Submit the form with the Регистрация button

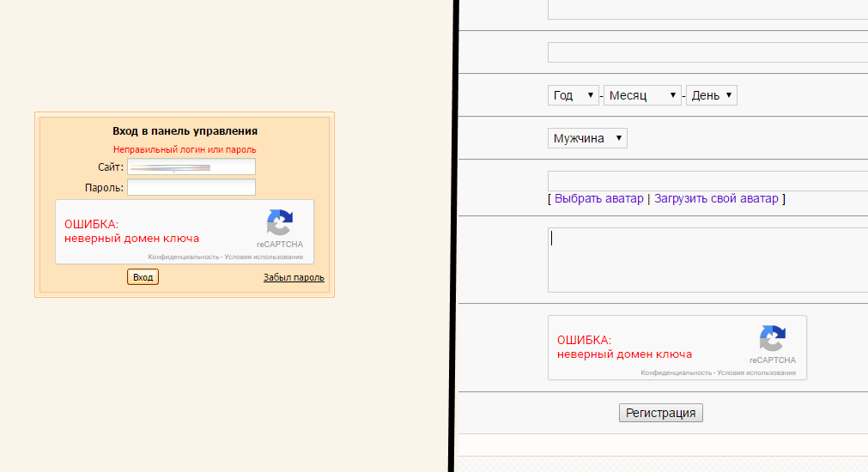tap(661, 413)
